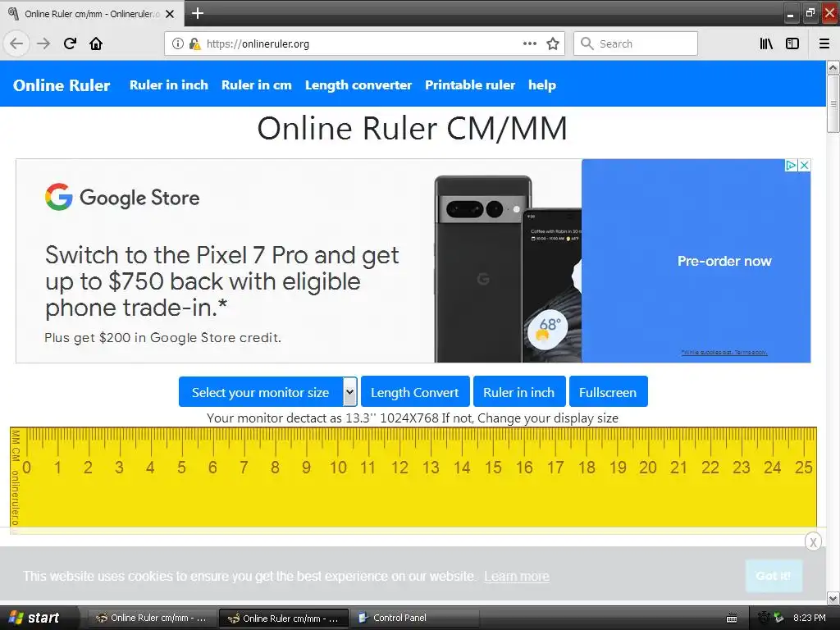Click the AdChoices triangle icon on ad
Screen dimensions: 840x630
click(791, 165)
